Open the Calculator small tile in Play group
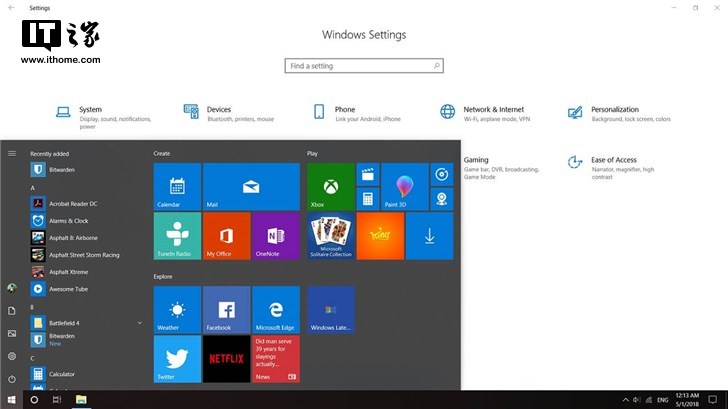728x409 pixels. 368,199
